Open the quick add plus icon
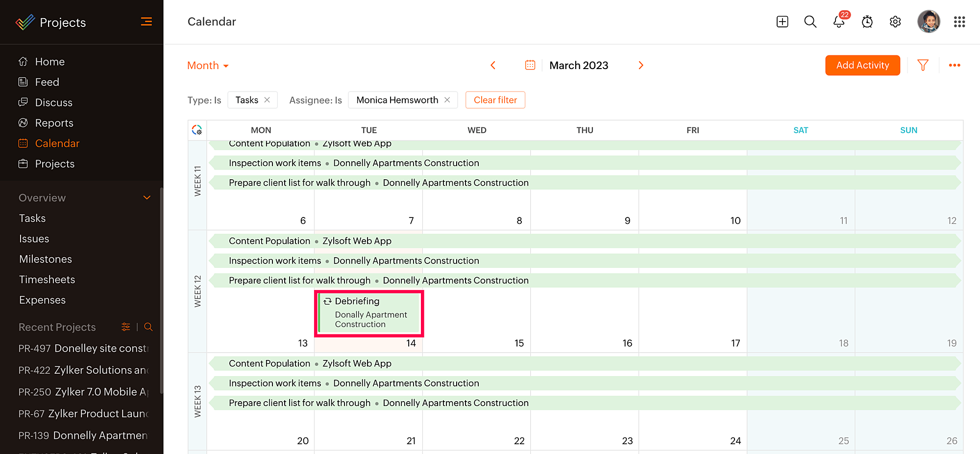The width and height of the screenshot is (980, 454). 782,22
